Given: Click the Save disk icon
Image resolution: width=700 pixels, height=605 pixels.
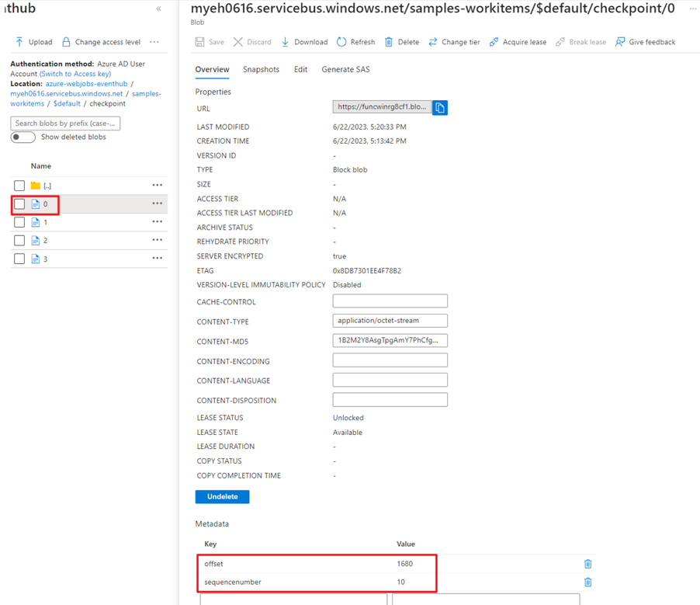Looking at the screenshot, I should [199, 42].
